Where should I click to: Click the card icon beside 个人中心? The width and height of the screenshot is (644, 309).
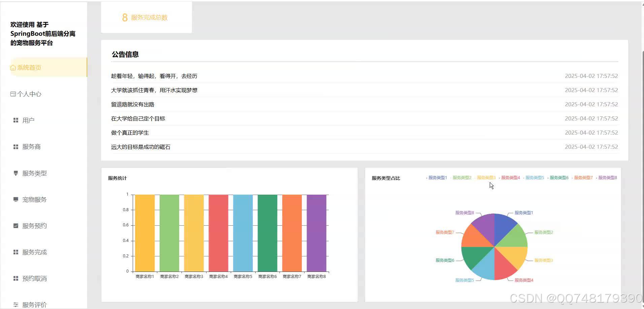coord(13,94)
